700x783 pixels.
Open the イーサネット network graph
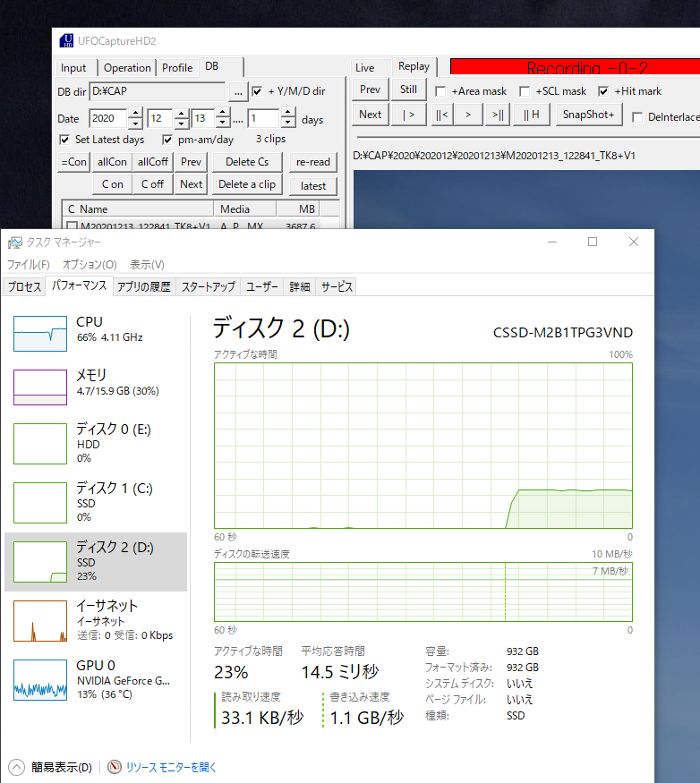[40, 619]
